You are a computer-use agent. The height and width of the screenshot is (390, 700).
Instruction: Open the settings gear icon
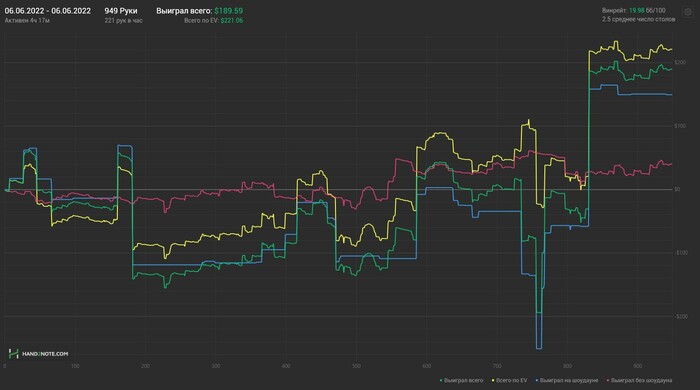pos(688,12)
